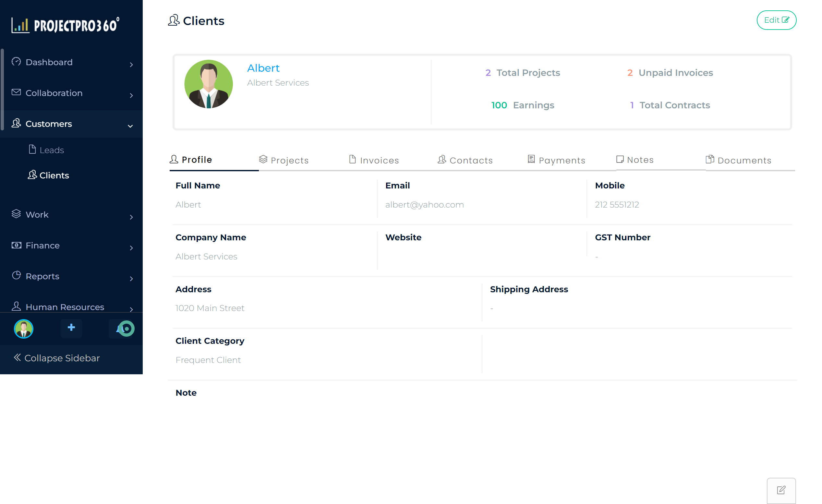Click the pencil icon inside the Edit button

pos(785,20)
